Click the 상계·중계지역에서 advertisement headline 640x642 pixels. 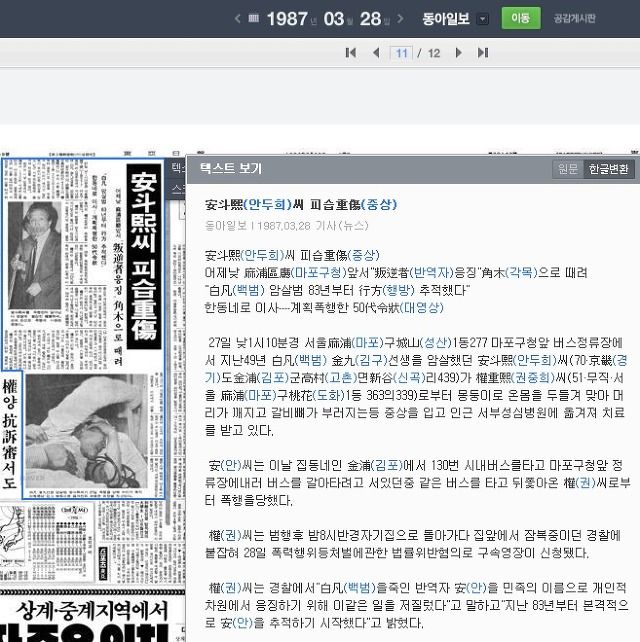[x=93, y=612]
